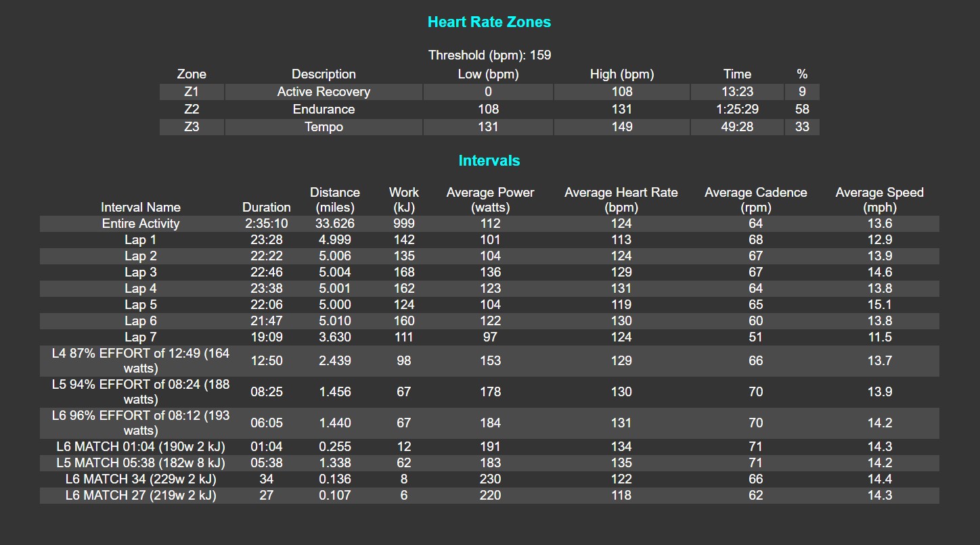
Task: Click the Interval Name column header
Action: pos(141,208)
